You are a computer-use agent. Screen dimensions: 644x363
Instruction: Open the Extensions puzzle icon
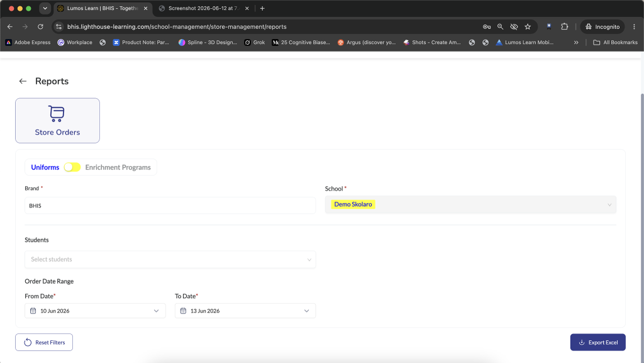[x=565, y=26]
